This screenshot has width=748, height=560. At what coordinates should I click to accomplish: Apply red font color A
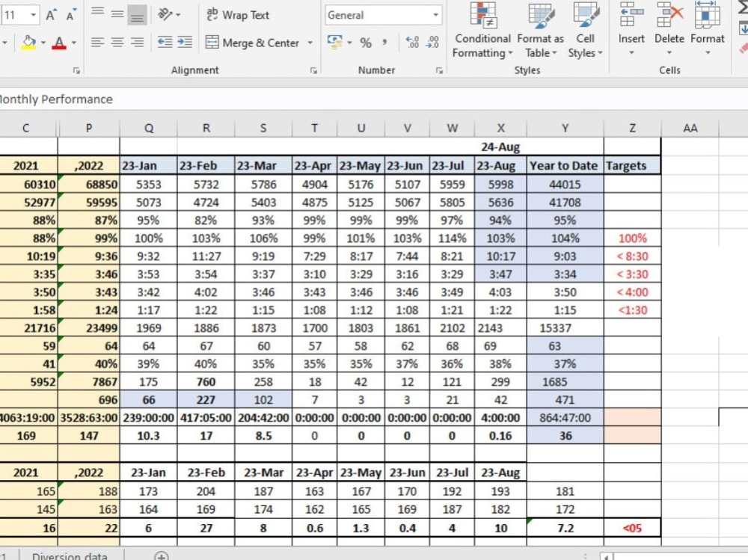(x=59, y=43)
